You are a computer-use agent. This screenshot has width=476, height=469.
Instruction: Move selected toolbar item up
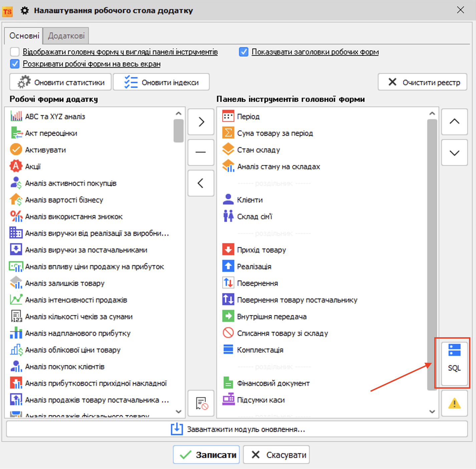[454, 122]
